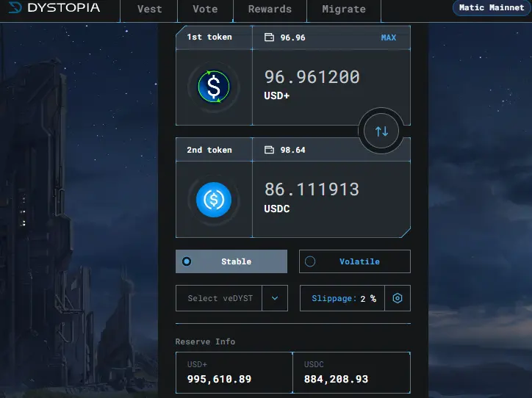532x398 pixels.
Task: Click the 96.961200 amount input
Action: click(x=312, y=77)
